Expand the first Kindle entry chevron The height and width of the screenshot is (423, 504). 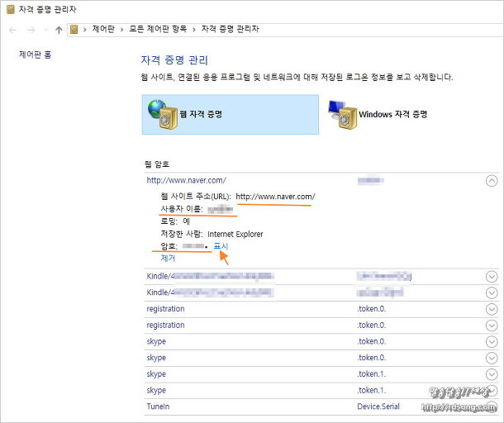coord(492,277)
